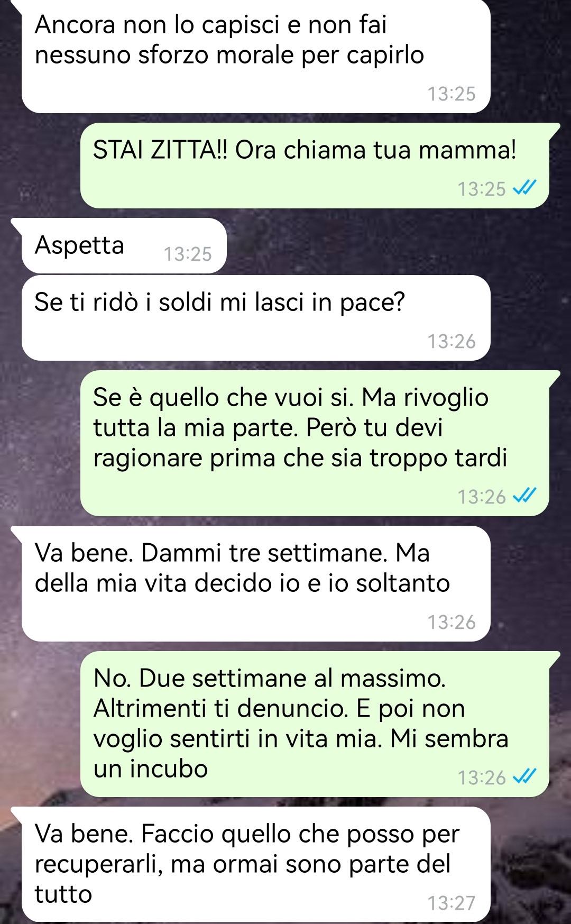Tap blue double-check on 'Se è quello che vuoi' message
This screenshot has height=924, width=571.
tap(526, 496)
